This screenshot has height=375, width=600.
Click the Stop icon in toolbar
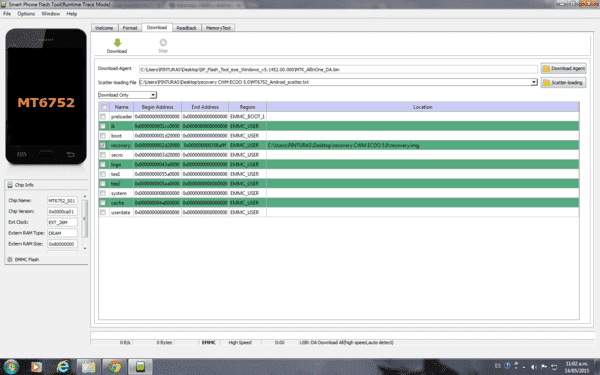(x=163, y=42)
